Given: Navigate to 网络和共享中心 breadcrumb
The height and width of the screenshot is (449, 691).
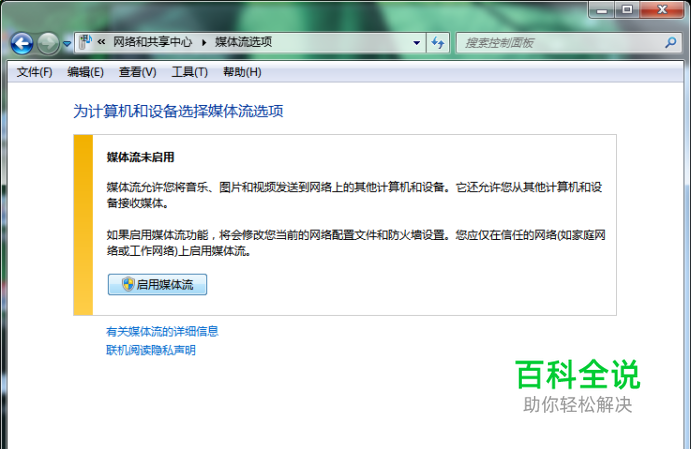Looking at the screenshot, I should (x=152, y=42).
